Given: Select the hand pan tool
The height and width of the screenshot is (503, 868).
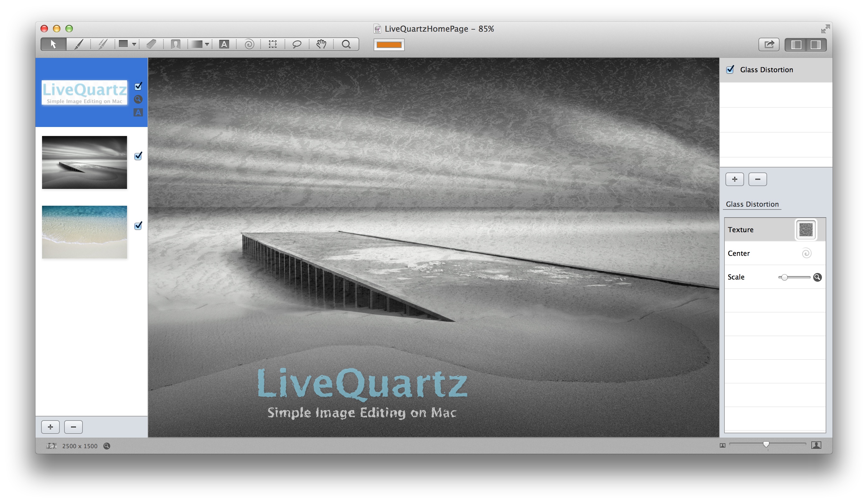Looking at the screenshot, I should click(x=321, y=45).
